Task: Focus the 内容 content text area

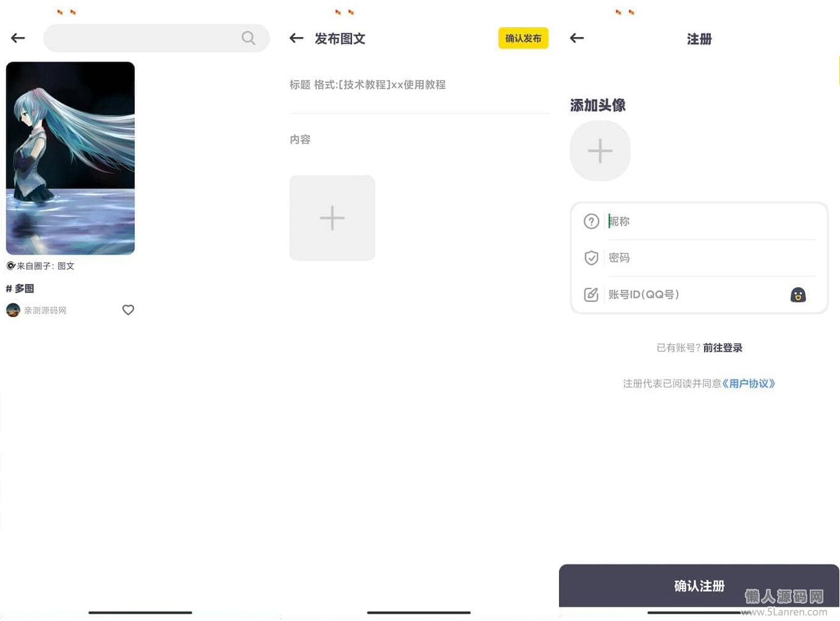Action: (x=419, y=140)
